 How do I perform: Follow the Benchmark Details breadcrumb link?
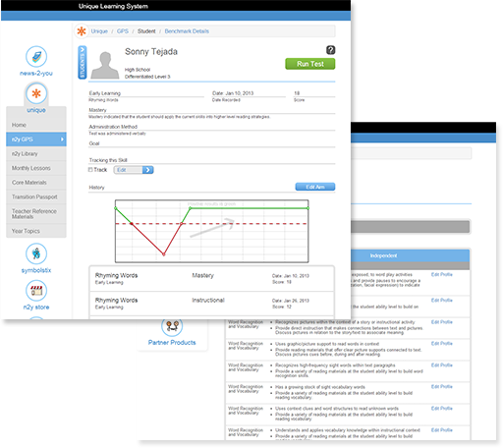[187, 31]
